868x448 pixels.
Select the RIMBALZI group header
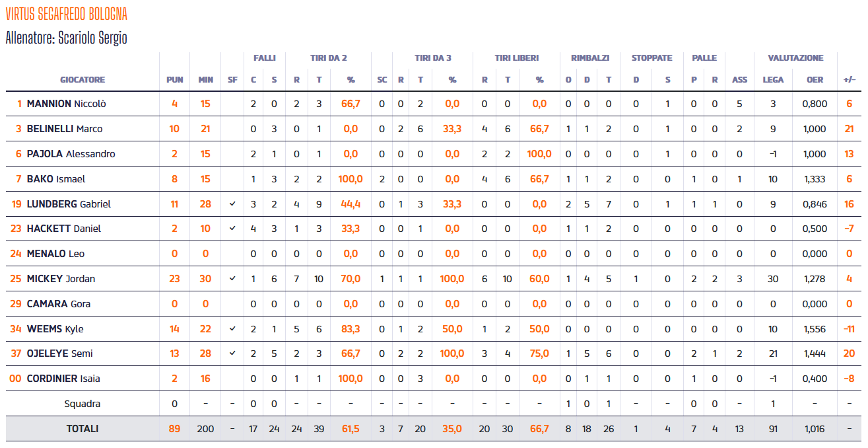tap(589, 58)
